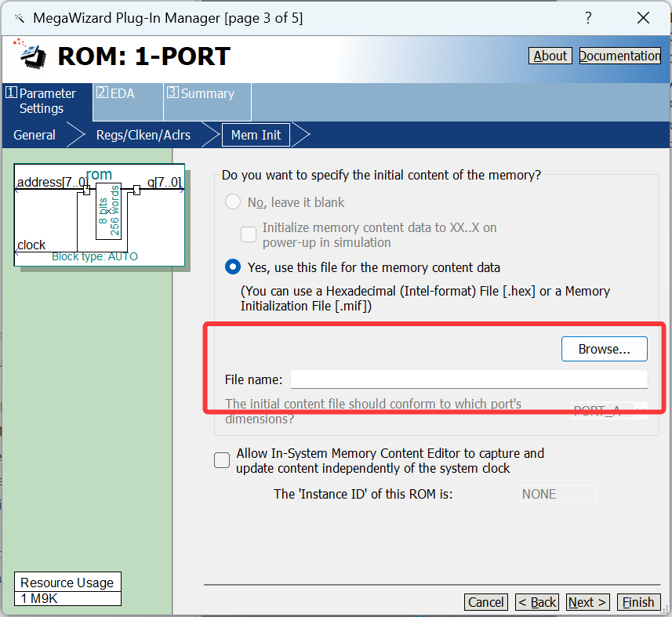The width and height of the screenshot is (672, 617).
Task: Select the Mem Init page
Action: coord(256,135)
